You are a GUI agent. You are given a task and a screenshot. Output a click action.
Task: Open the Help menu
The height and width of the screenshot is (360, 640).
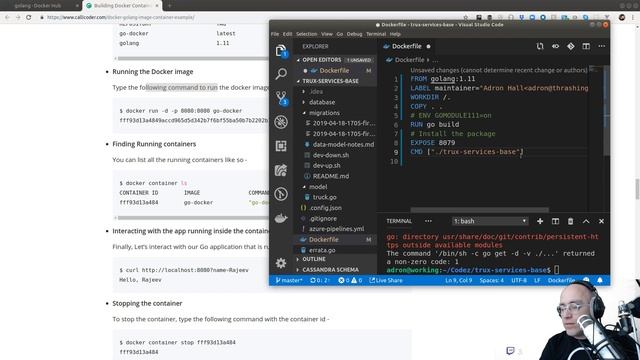(395, 34)
